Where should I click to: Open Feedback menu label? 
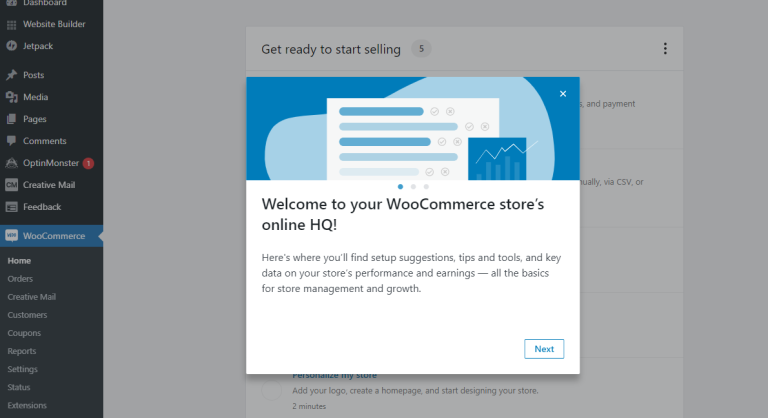42,207
